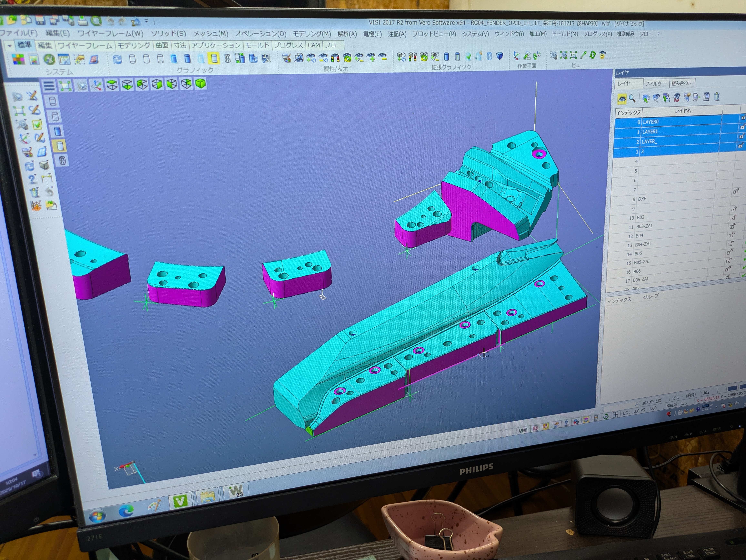Click the hatched wireframe cylinder display icon
The image size is (746, 560).
point(228,58)
